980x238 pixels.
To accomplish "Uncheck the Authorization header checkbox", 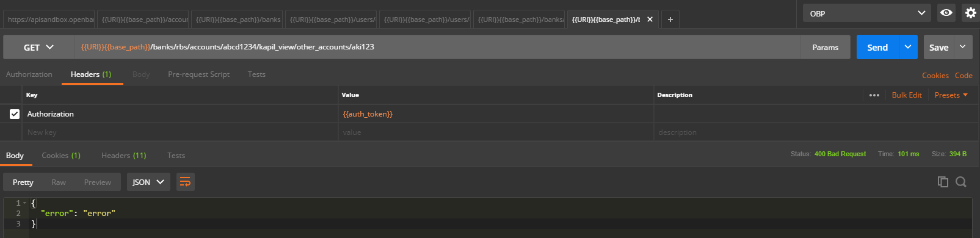I will coord(15,114).
